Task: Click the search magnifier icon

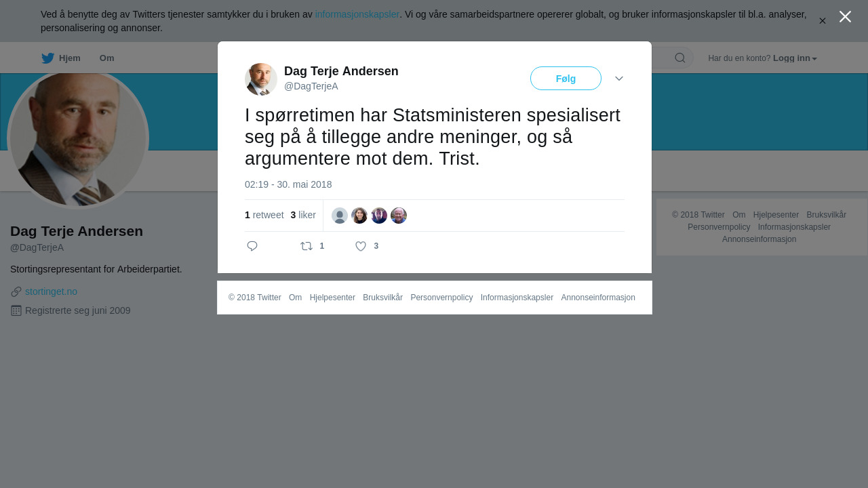Action: 680,58
